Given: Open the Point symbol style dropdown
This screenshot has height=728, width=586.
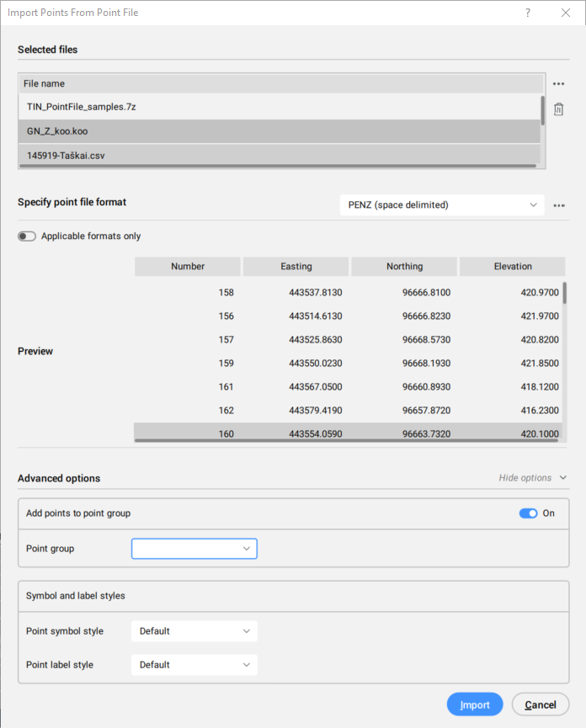Looking at the screenshot, I should [x=194, y=631].
